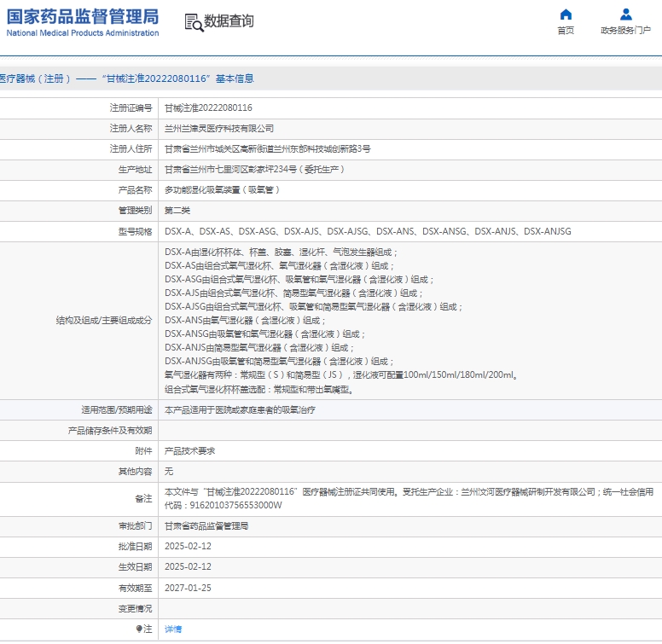
Task: Open the 详情 link in the 注 row
Action: click(x=173, y=629)
